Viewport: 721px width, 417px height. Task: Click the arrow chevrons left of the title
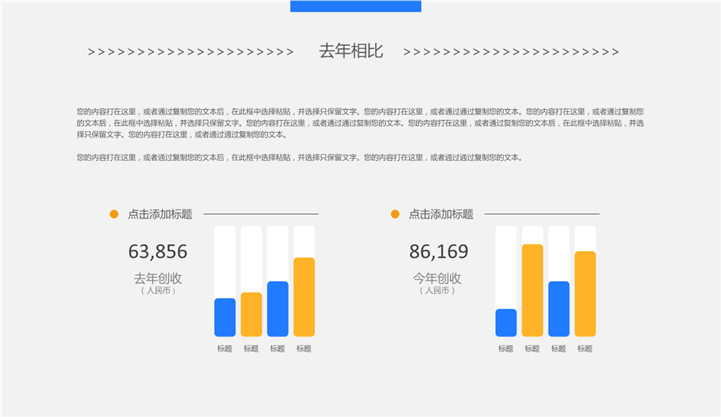click(190, 52)
